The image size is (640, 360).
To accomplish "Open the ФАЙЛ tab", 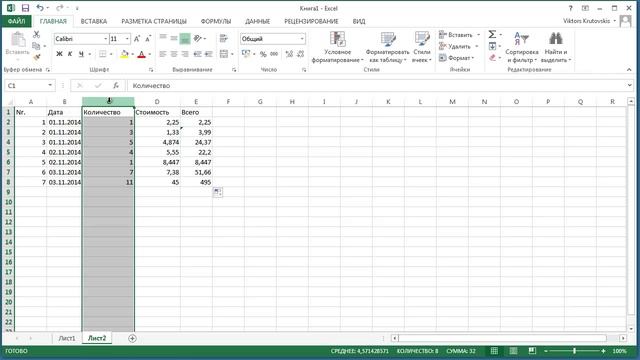I will coord(16,21).
